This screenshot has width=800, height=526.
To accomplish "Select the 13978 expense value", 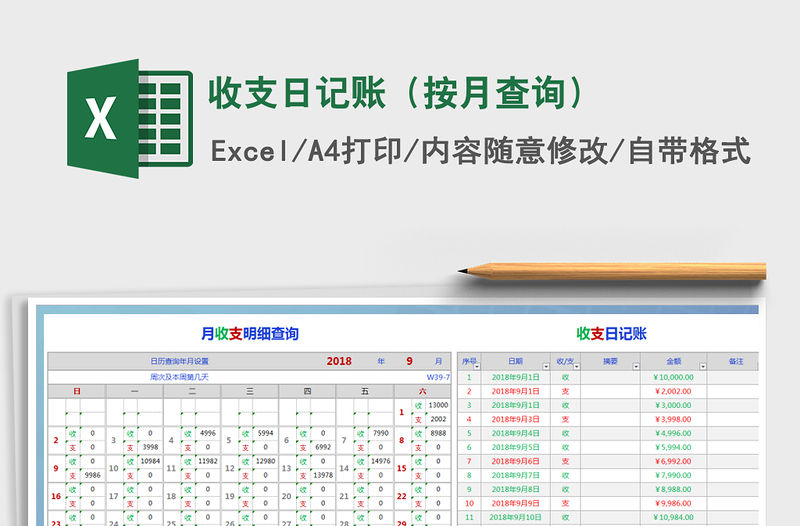I will pyautogui.click(x=323, y=475).
